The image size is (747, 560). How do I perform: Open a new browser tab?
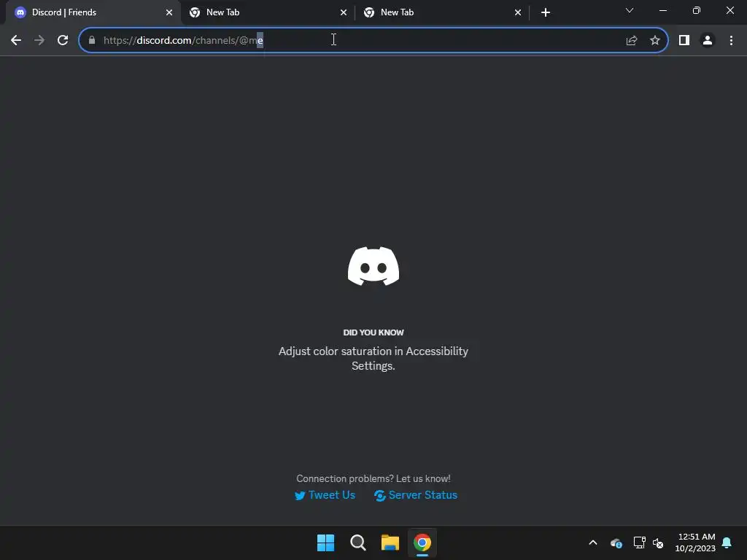click(x=546, y=13)
